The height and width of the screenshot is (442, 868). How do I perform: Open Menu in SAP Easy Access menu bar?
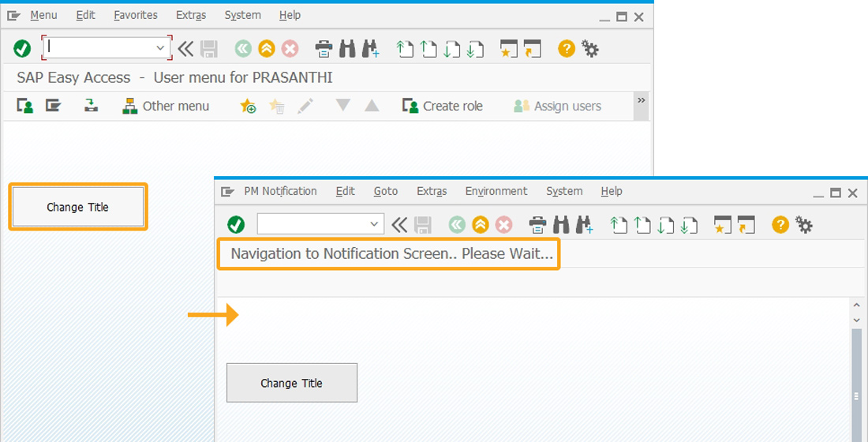click(43, 16)
